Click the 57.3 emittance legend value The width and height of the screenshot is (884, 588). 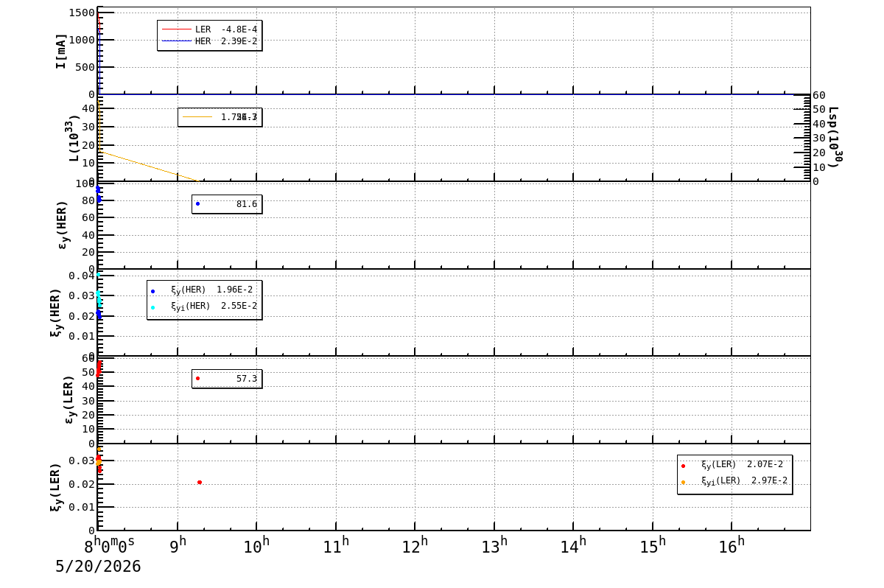[247, 379]
